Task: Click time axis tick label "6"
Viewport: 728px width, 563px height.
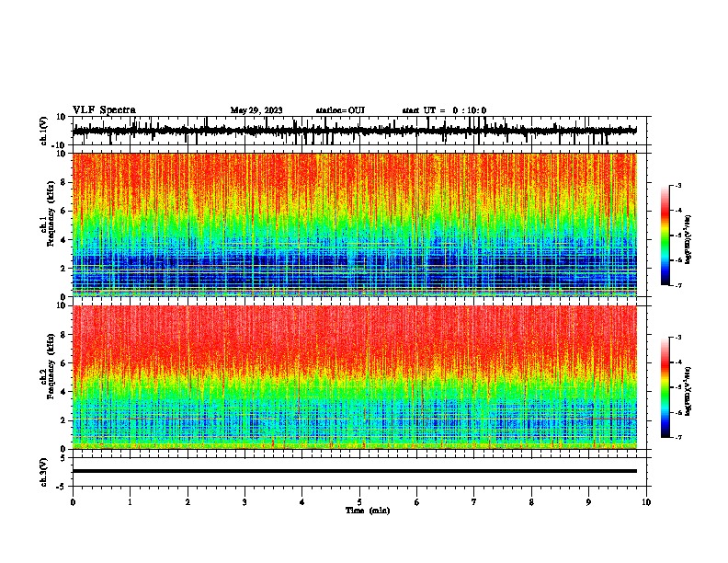Action: point(417,502)
